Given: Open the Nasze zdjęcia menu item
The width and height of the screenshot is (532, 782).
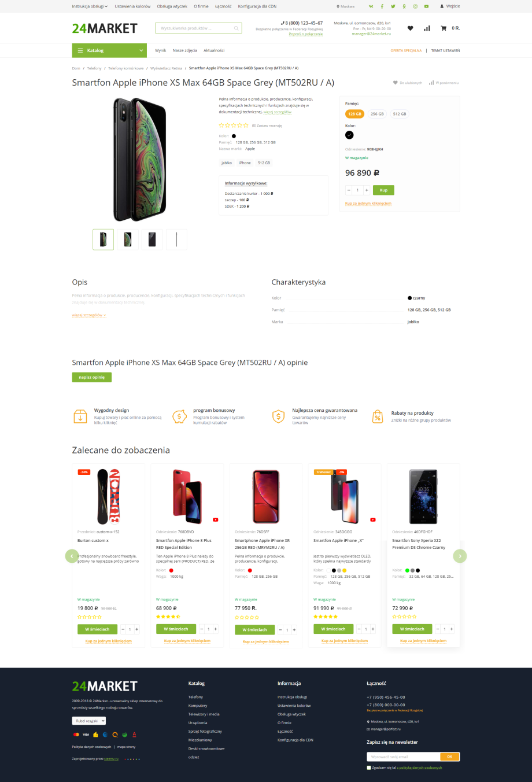Looking at the screenshot, I should point(185,50).
